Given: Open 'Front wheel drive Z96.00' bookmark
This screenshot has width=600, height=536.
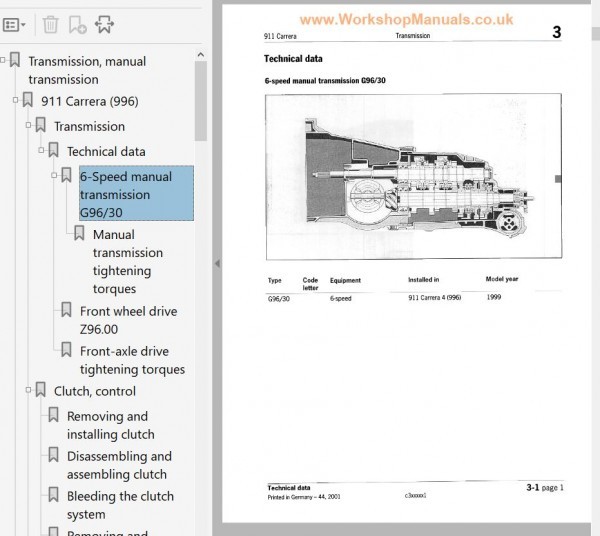Looking at the screenshot, I should click(x=129, y=320).
